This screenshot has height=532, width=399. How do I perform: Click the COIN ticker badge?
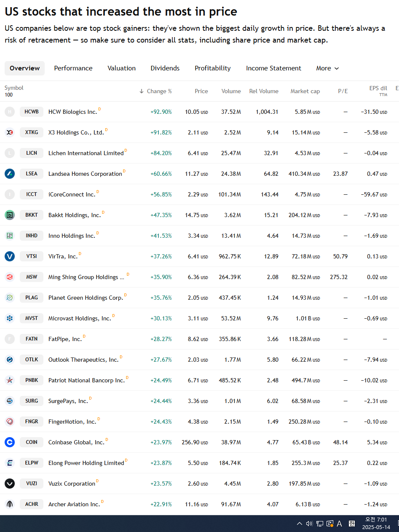pos(32,442)
